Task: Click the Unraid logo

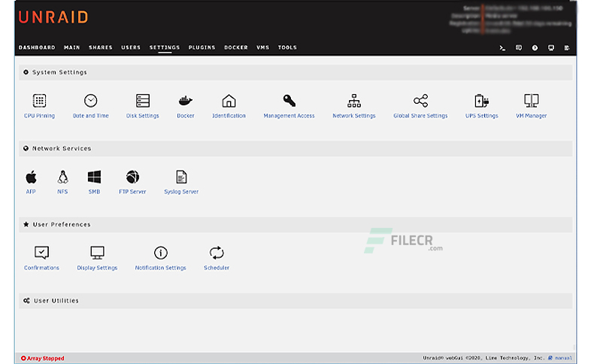Action: (53, 17)
